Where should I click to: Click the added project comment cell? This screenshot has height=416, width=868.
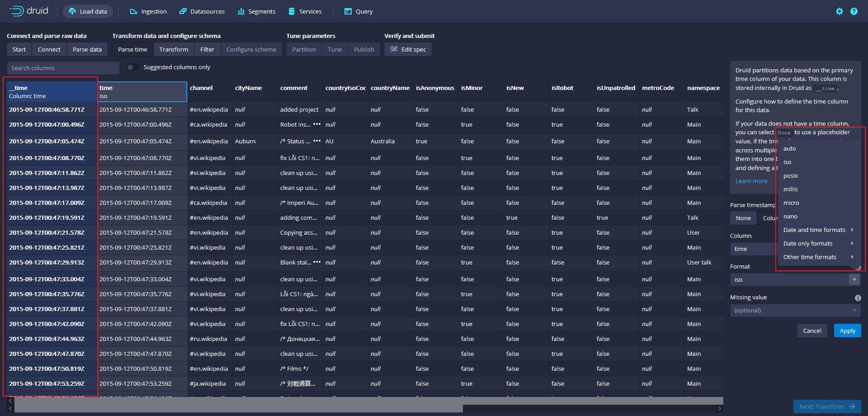tap(300, 109)
